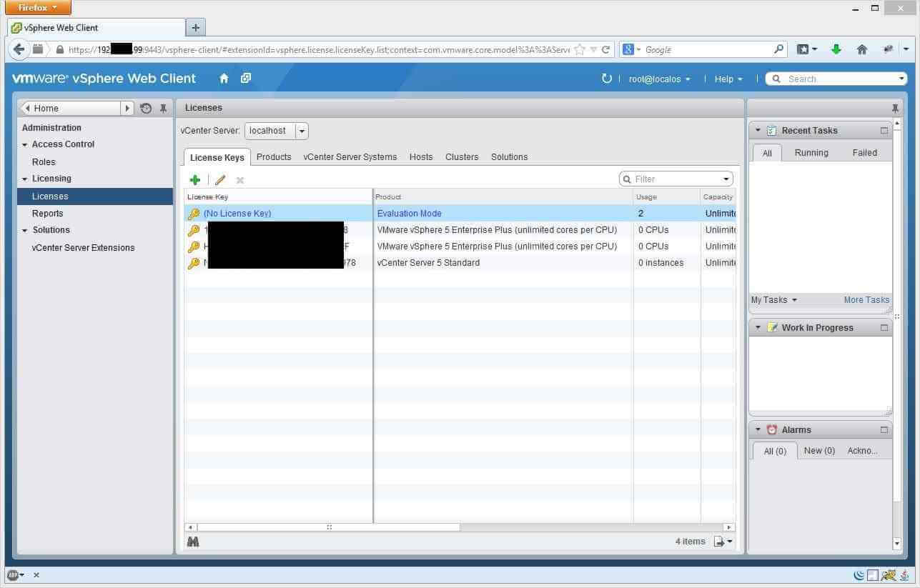This screenshot has width=920, height=588.
Task: Open Reports under Licensing
Action: coord(47,214)
